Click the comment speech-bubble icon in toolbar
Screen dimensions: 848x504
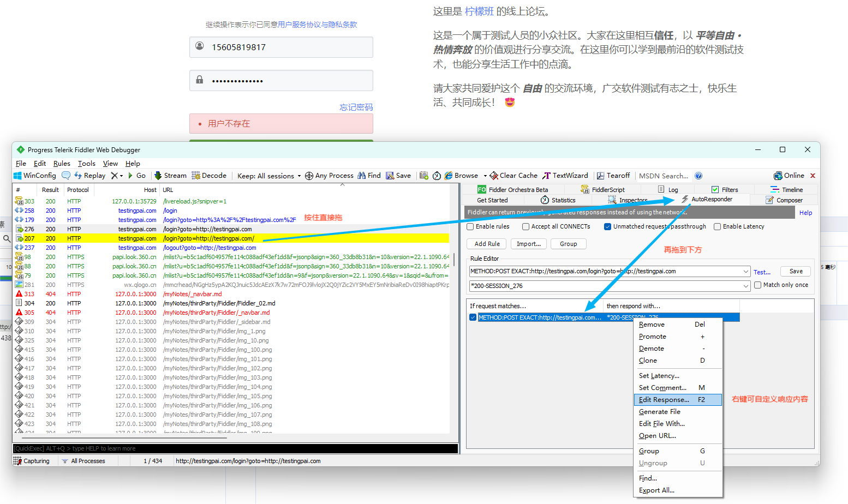pos(66,176)
